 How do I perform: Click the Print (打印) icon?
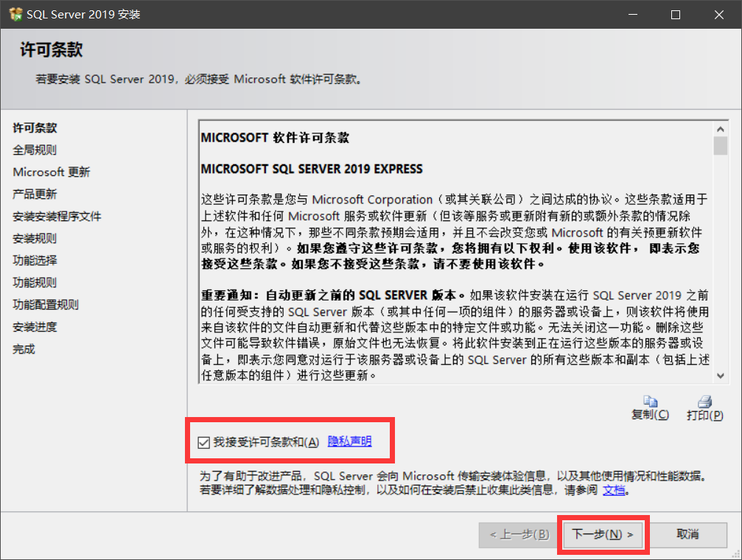pos(704,402)
